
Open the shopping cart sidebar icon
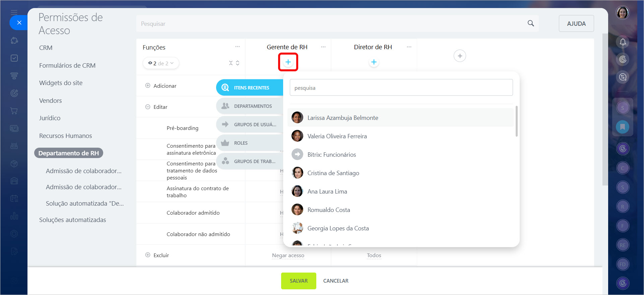click(14, 110)
